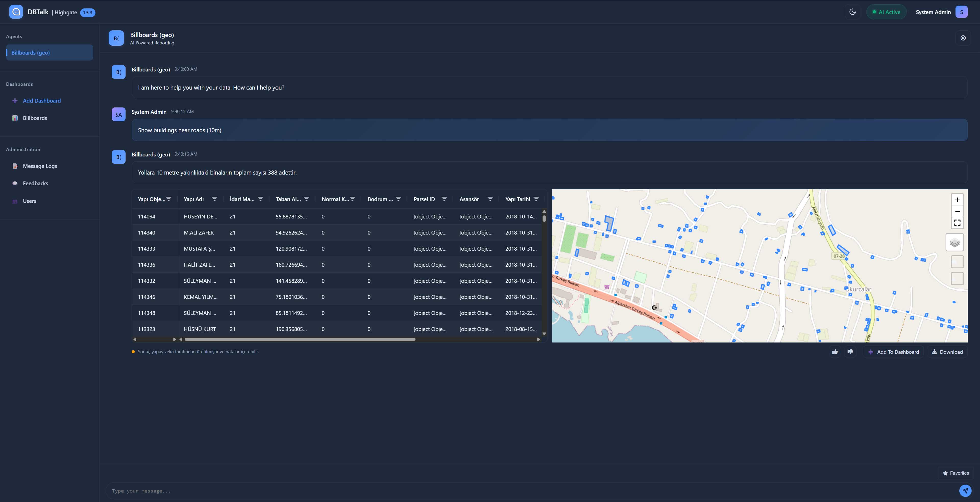Zoom in on the map
Image resolution: width=980 pixels, height=502 pixels.
tap(957, 200)
